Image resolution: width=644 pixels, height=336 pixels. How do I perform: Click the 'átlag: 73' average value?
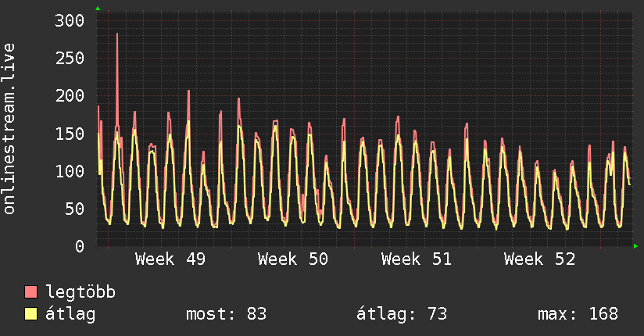[x=402, y=314]
